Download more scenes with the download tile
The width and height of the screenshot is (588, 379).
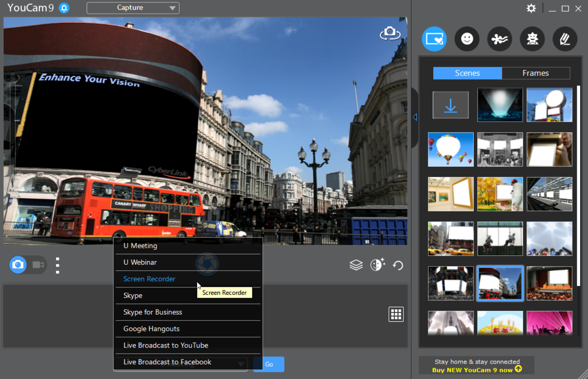(451, 105)
